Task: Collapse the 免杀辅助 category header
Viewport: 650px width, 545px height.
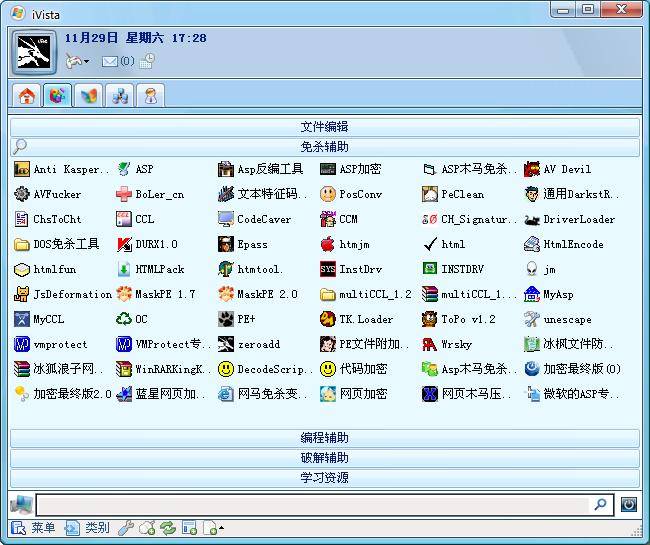Action: (324, 147)
